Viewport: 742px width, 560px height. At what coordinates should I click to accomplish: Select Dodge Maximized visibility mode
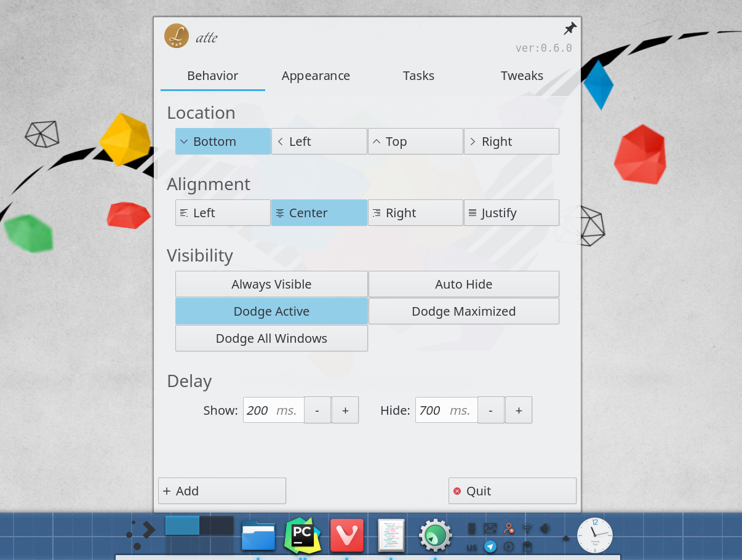463,311
